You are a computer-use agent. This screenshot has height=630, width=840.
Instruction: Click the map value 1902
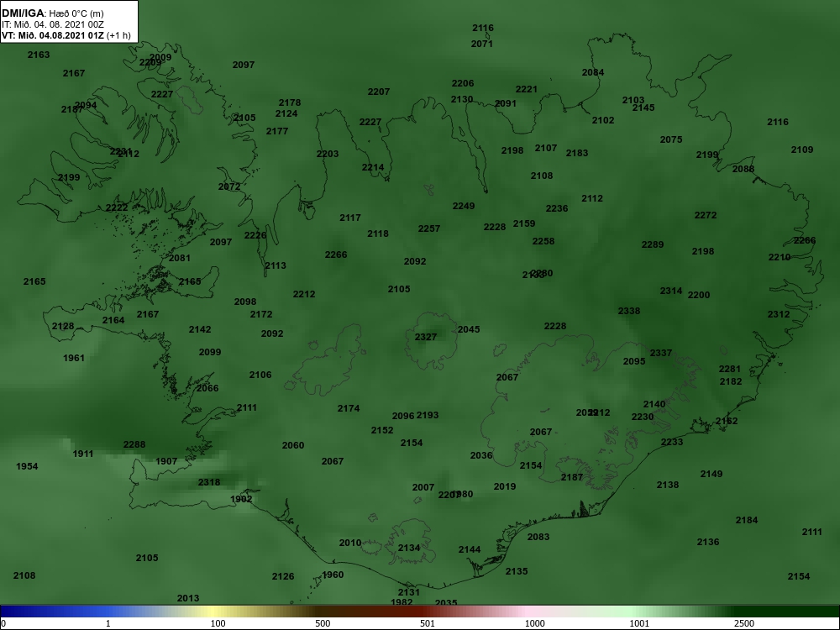coord(241,499)
